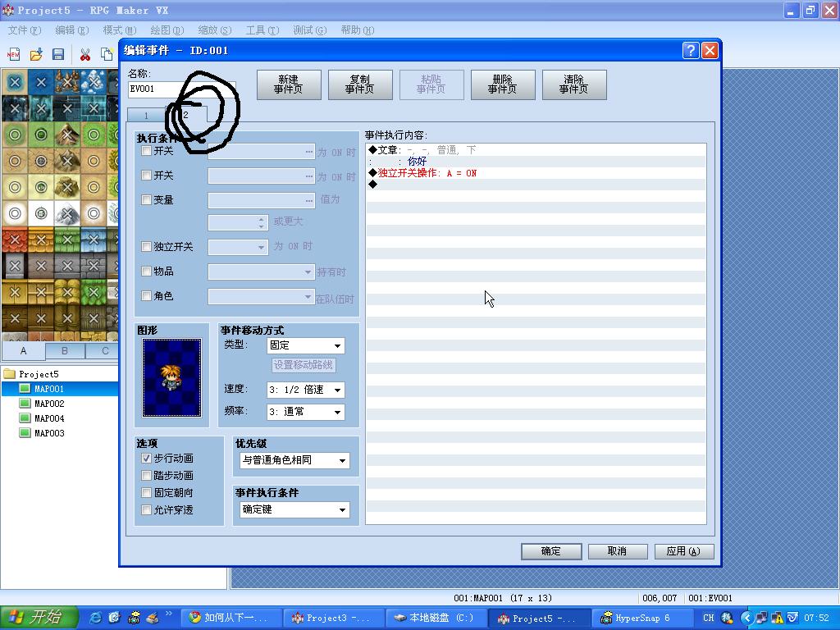
Task: Click the MAP002 map icon
Action: (x=25, y=404)
